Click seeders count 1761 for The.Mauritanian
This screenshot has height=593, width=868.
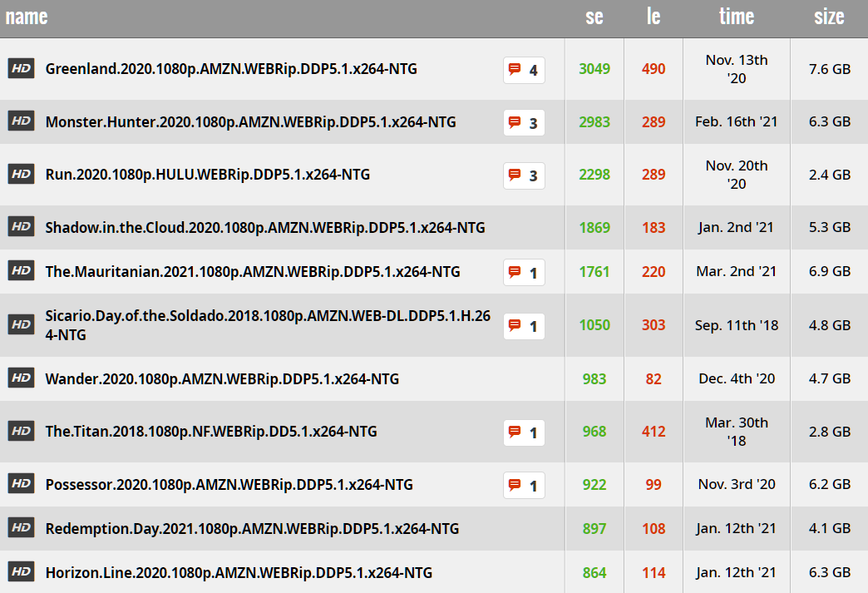(x=594, y=272)
